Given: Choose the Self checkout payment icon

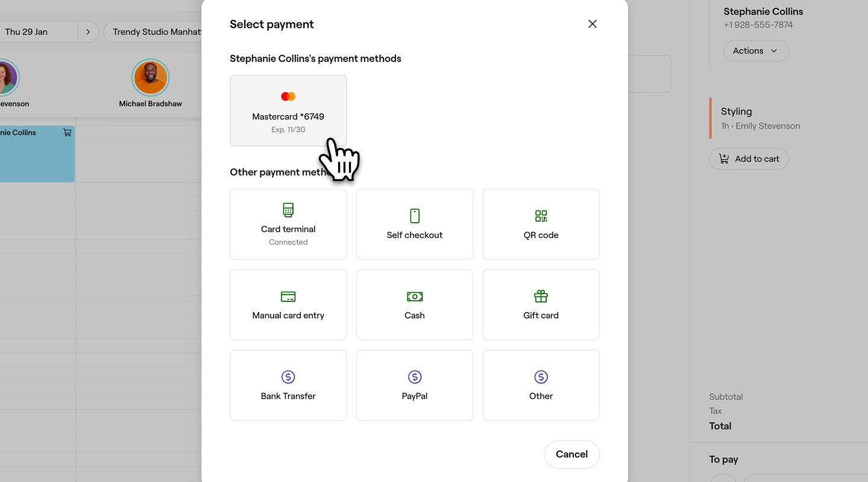Looking at the screenshot, I should tap(414, 215).
